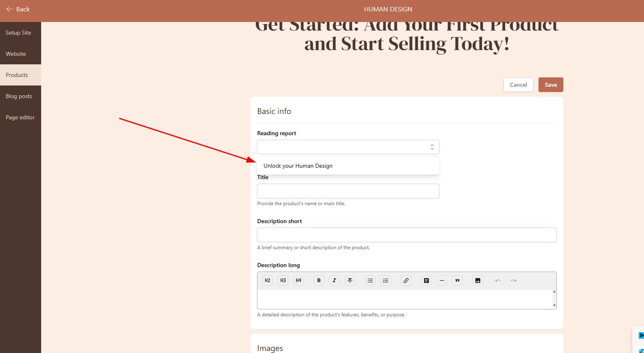Open the Reading report dropdown
The width and height of the screenshot is (644, 353).
pos(348,147)
